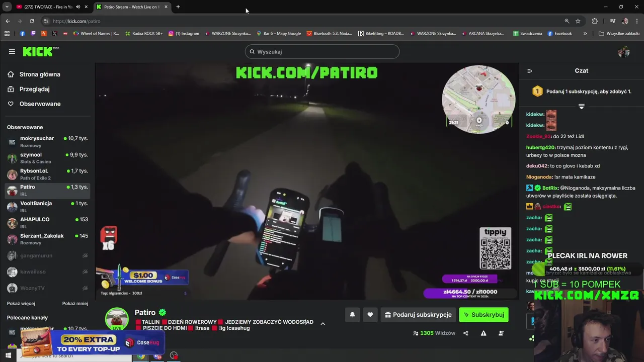Open the Facebook icon bookmark
Image resolution: width=644 pixels, height=362 pixels.
tap(22, 34)
